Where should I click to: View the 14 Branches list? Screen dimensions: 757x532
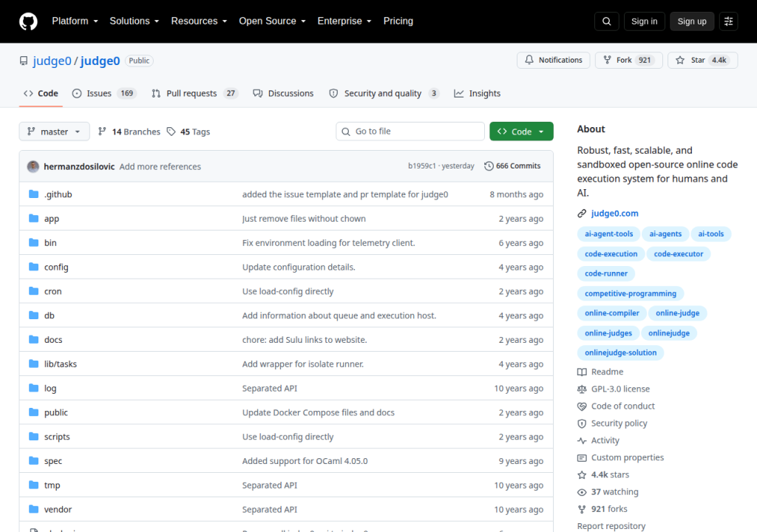click(129, 132)
